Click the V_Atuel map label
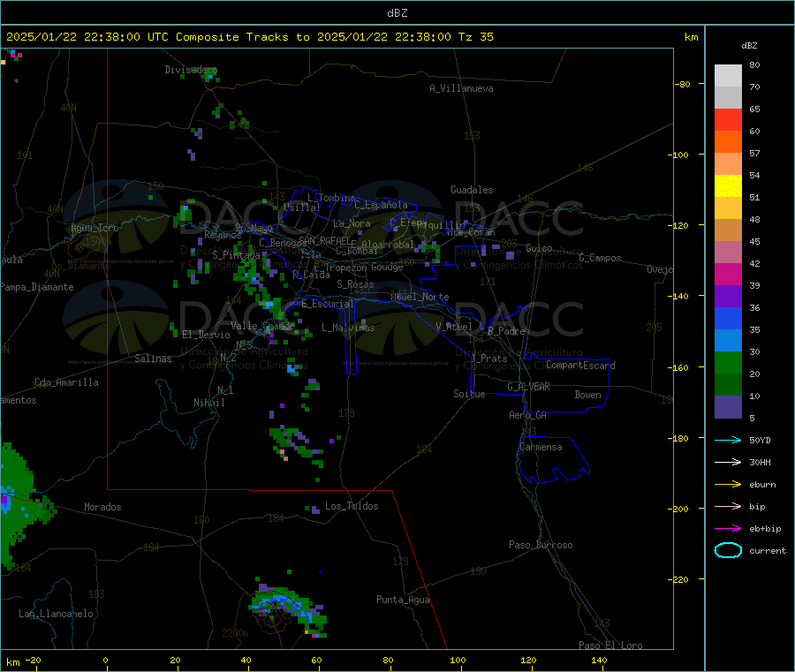Viewport: 795px width, 672px height. [x=454, y=327]
